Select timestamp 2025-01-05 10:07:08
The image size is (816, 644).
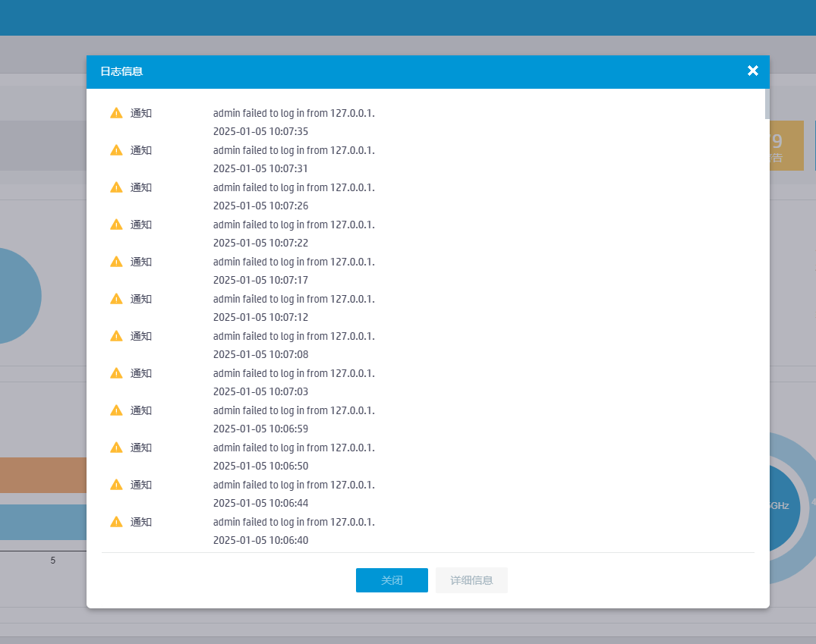pyautogui.click(x=260, y=355)
